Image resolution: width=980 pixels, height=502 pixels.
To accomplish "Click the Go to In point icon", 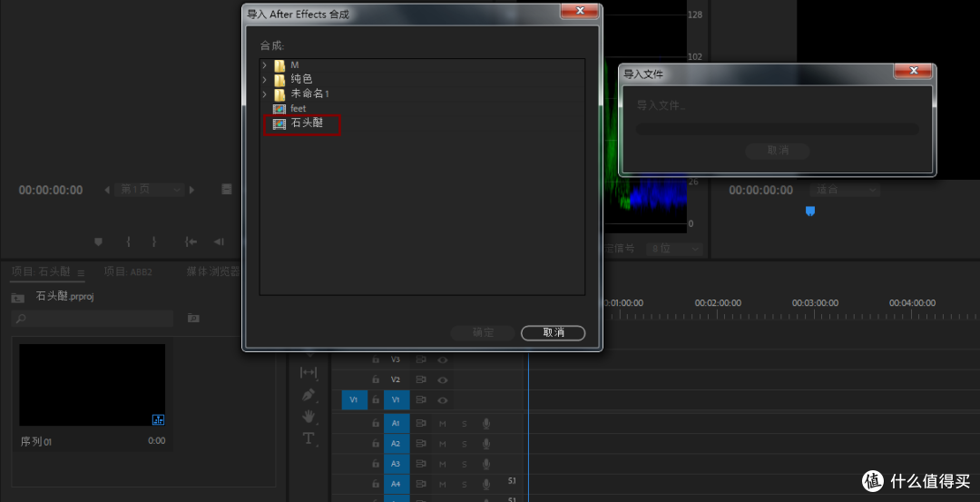I will click(x=191, y=241).
